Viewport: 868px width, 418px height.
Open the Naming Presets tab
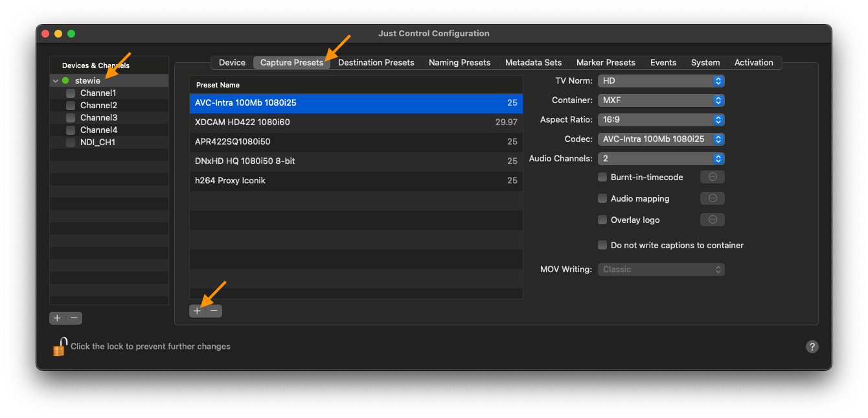tap(459, 63)
